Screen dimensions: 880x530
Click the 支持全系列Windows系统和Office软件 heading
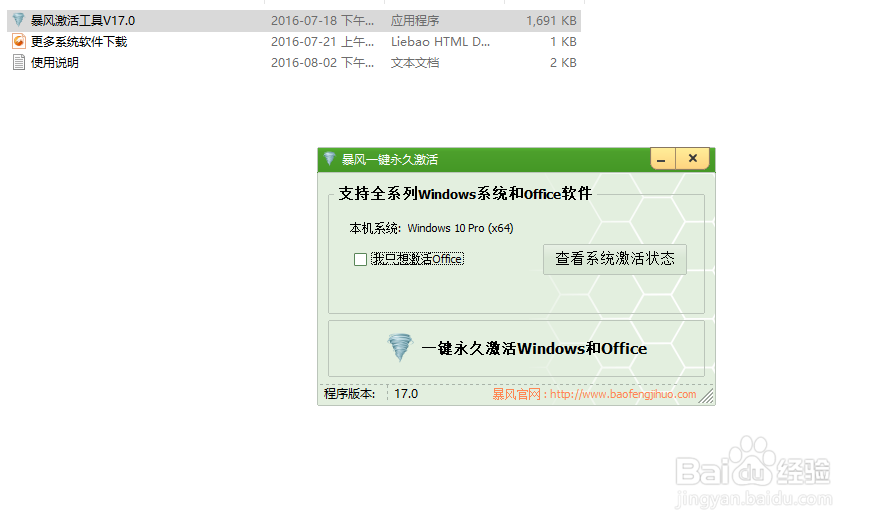coord(465,194)
